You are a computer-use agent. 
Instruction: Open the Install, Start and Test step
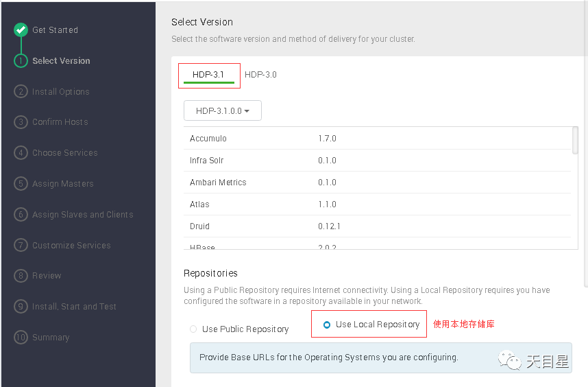point(74,307)
